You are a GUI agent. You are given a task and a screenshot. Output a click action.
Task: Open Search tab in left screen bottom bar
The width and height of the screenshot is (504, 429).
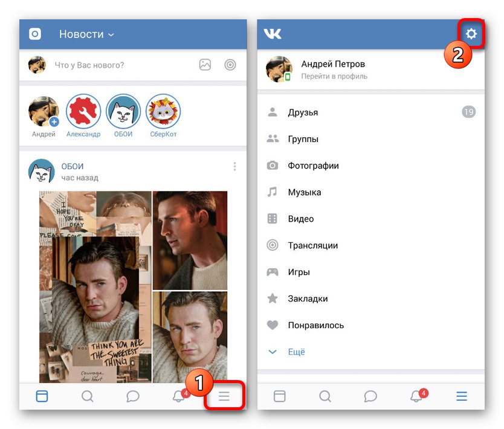(x=87, y=396)
